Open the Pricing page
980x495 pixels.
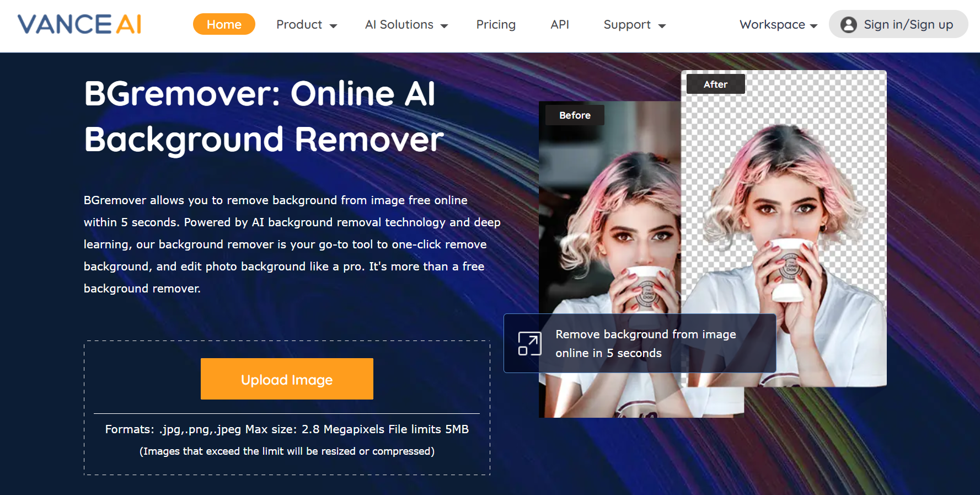point(496,25)
